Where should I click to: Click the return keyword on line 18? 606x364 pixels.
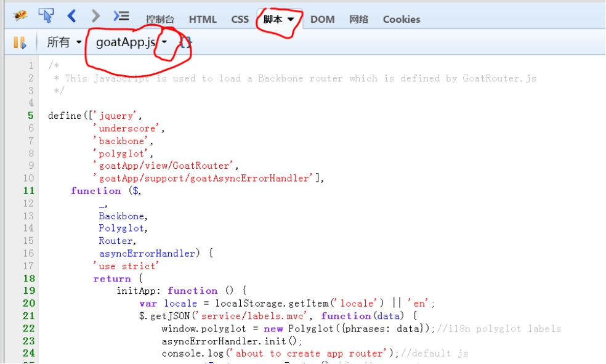[112, 278]
